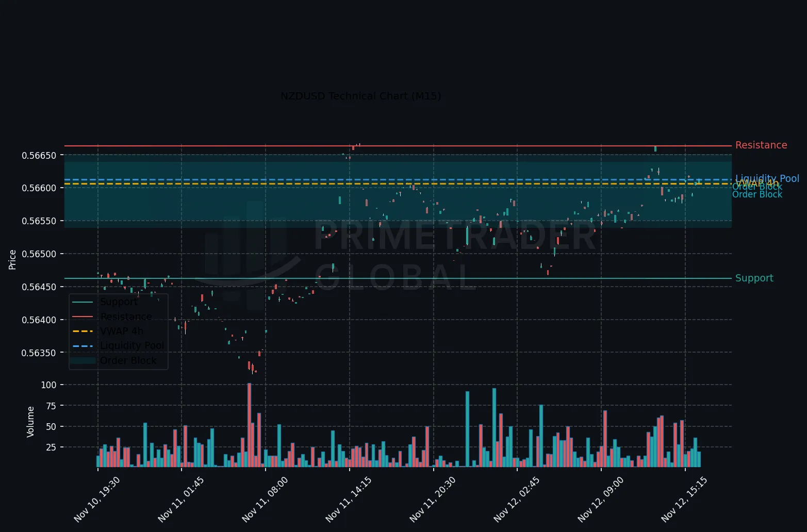The width and height of the screenshot is (807, 532).
Task: Click the Volume axis title
Action: pos(30,422)
